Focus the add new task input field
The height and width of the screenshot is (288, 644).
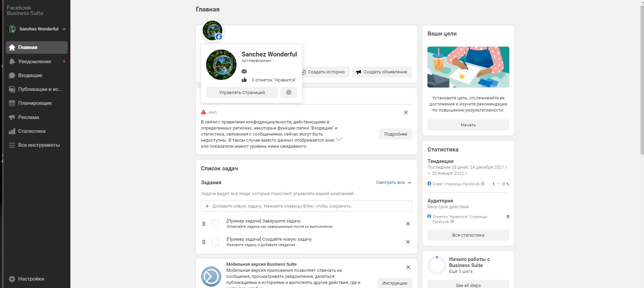tap(307, 206)
